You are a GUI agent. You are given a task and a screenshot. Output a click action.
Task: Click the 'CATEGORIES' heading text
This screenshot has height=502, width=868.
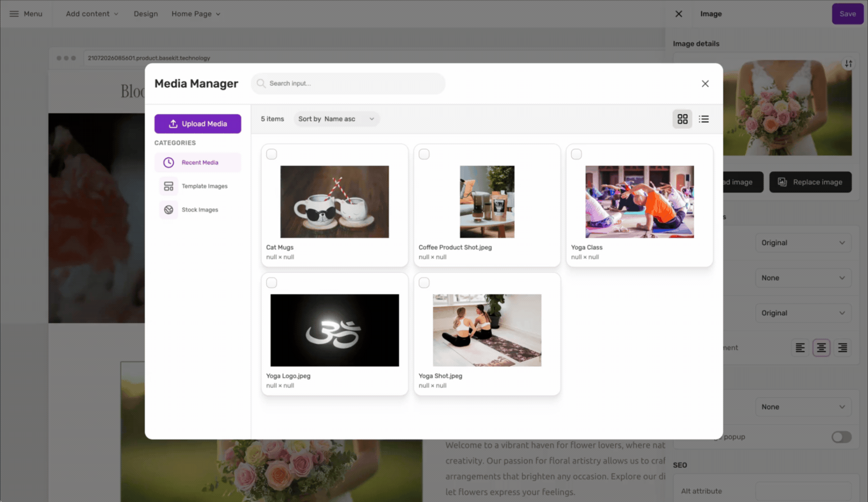(175, 143)
